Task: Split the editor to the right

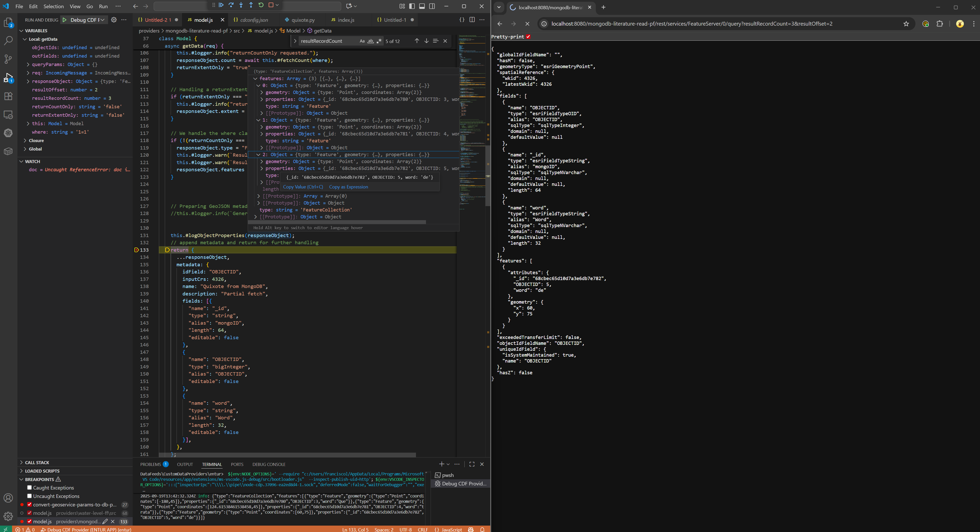Action: click(472, 20)
